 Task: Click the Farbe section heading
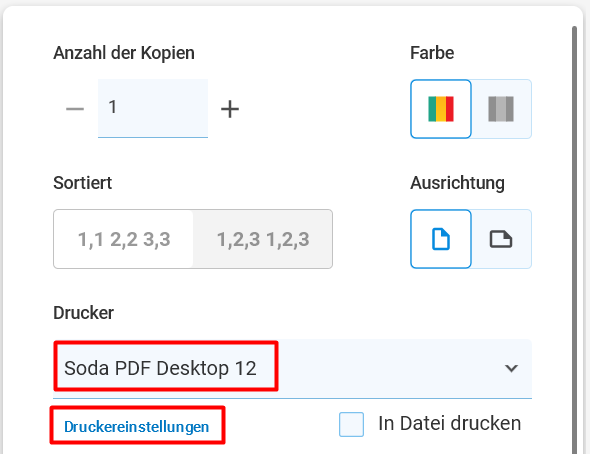tap(432, 53)
